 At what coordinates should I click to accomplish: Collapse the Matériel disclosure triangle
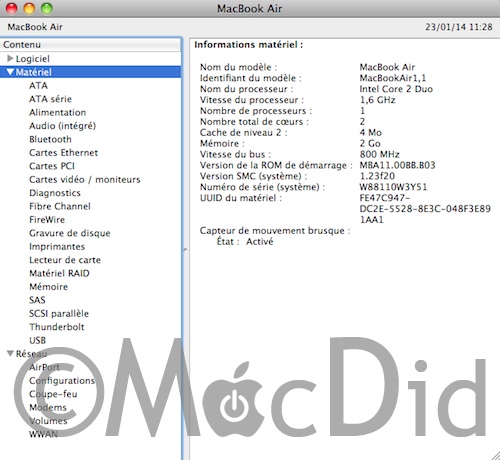[x=10, y=72]
